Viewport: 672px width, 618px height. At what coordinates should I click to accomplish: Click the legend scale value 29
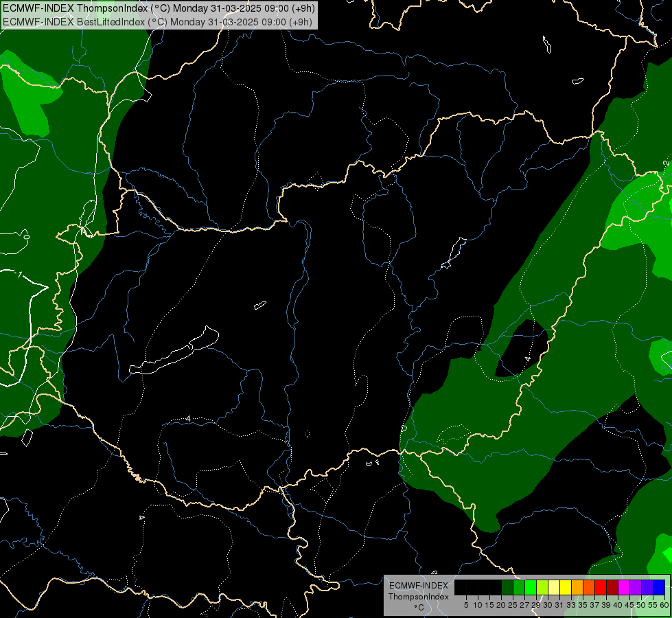(535, 605)
